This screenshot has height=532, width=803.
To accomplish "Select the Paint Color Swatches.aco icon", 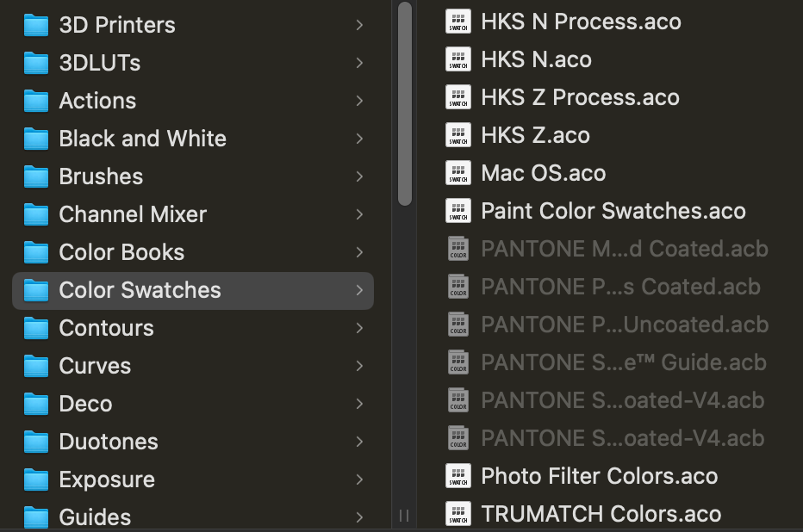I will [458, 210].
